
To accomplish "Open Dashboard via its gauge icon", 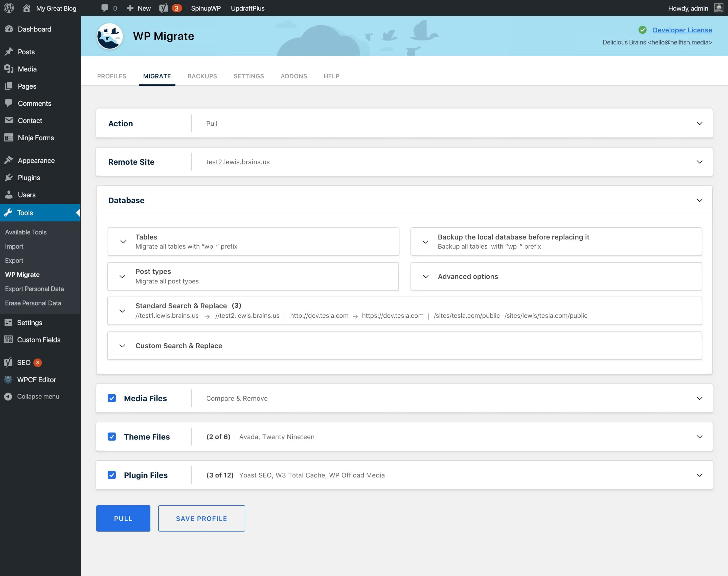I will tap(9, 29).
